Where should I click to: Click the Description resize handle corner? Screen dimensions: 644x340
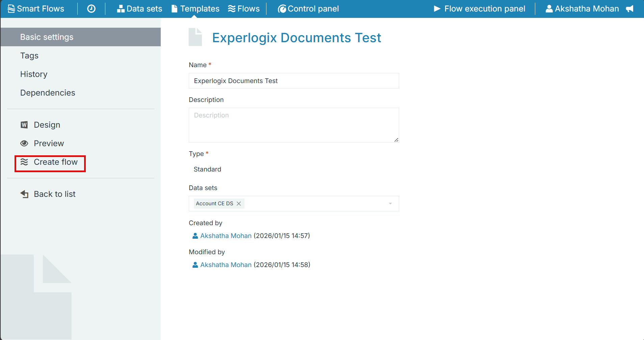tap(396, 140)
